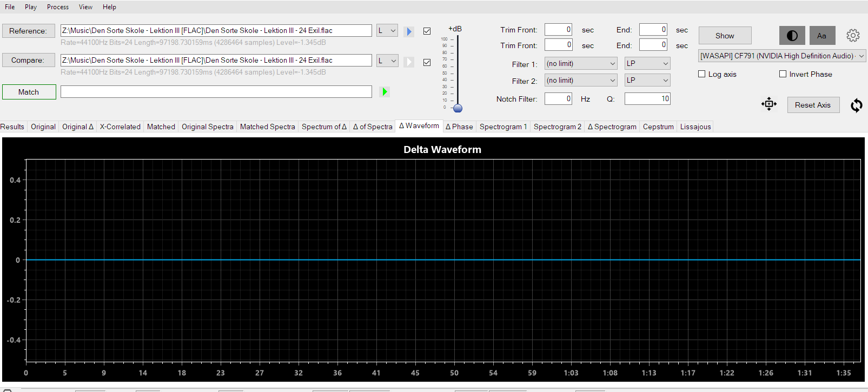Play the Compare track
Screen dimensions: 868x392
coord(409,62)
